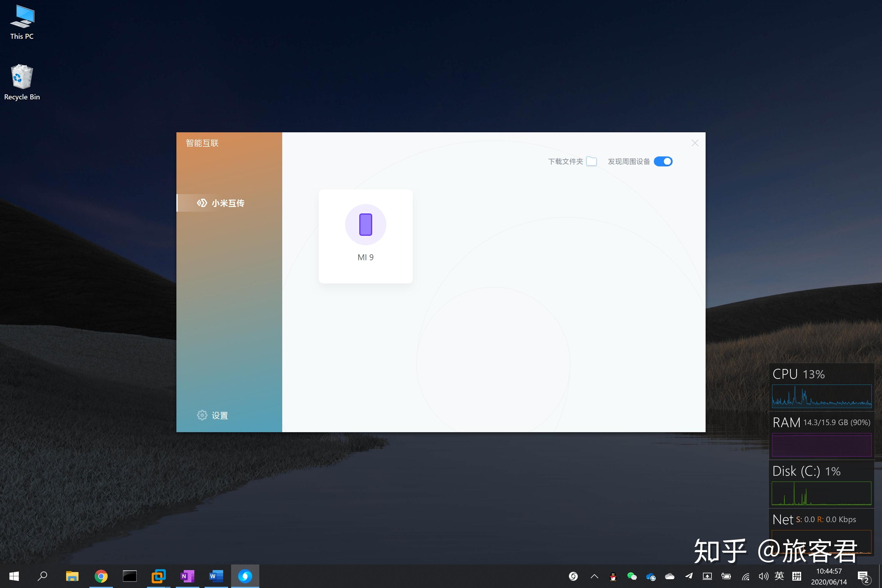Open the 下载文件夹 download folder icon

click(x=591, y=161)
